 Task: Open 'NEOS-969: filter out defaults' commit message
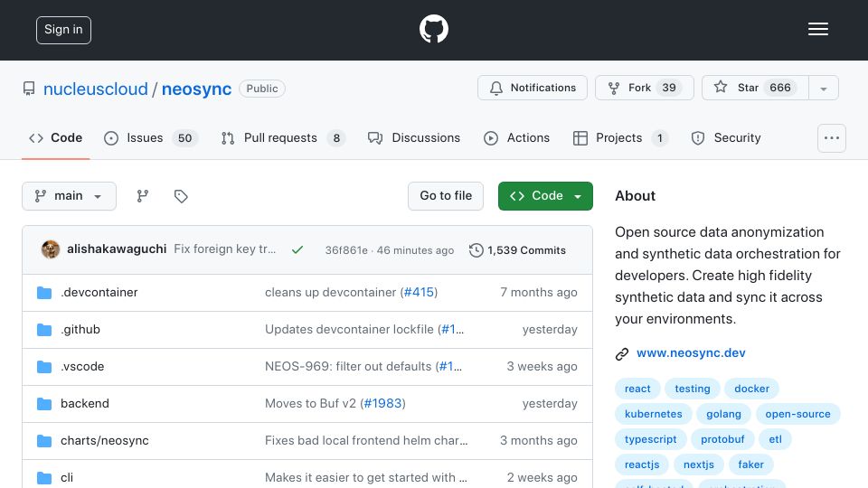pyautogui.click(x=348, y=366)
